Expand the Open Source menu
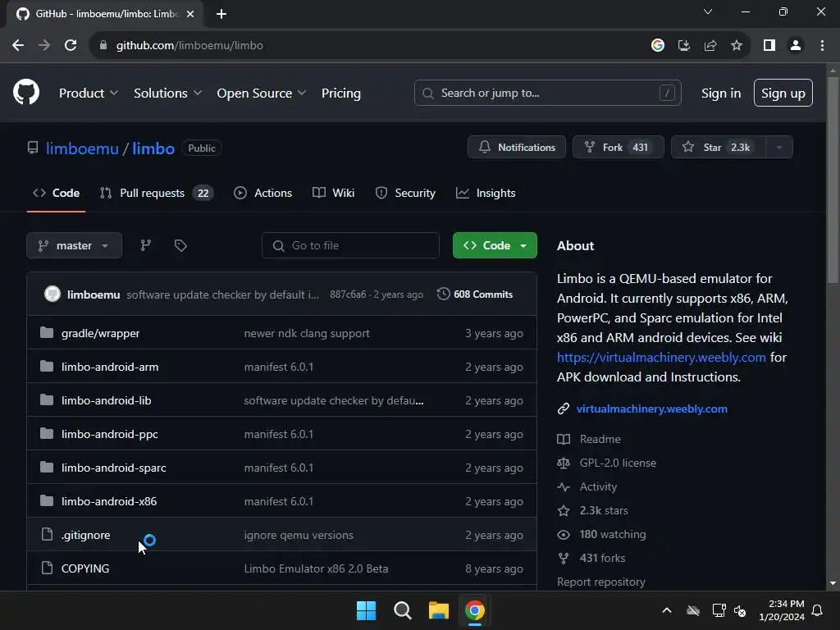Viewport: 840px width, 630px height. (x=262, y=94)
